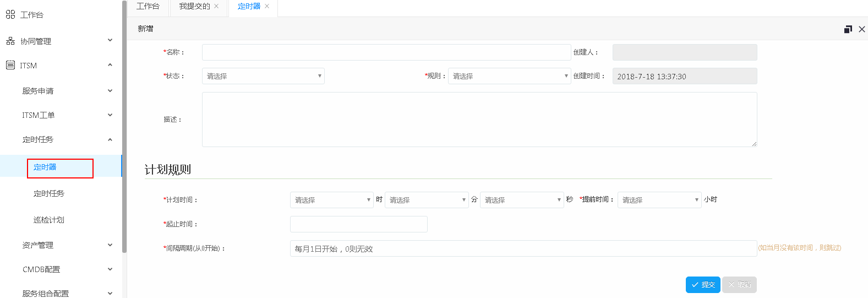This screenshot has height=298, width=868.
Task: Click the 工作台 grid icon in sidebar
Action: point(10,15)
